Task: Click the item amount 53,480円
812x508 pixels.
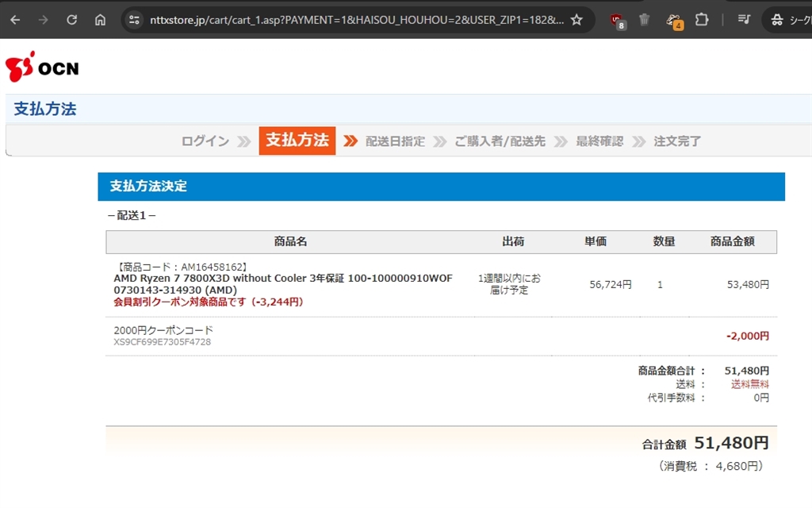Action: tap(748, 285)
